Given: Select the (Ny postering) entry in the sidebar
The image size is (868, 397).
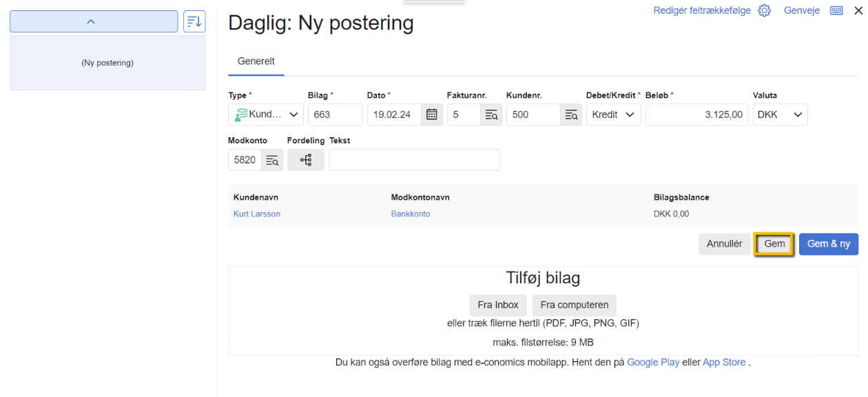Looking at the screenshot, I should tap(107, 62).
